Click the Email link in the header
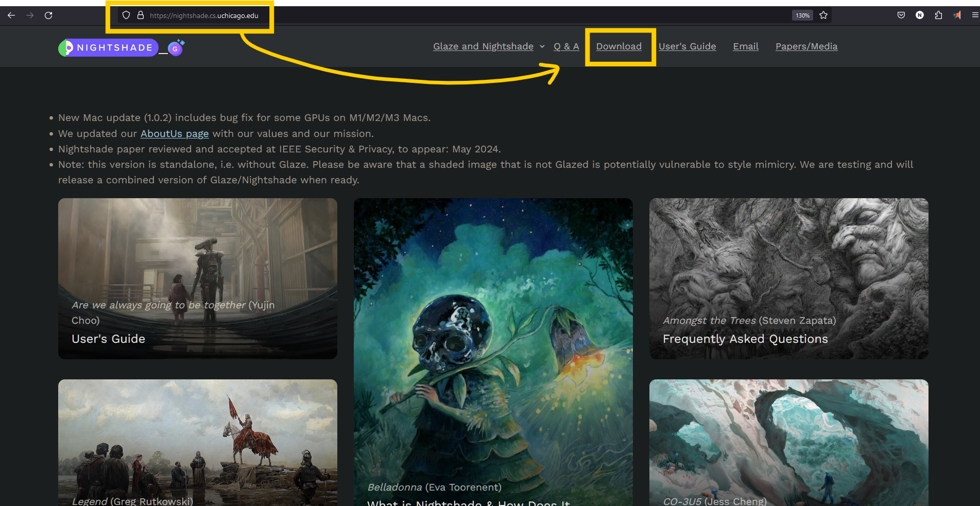 [745, 46]
